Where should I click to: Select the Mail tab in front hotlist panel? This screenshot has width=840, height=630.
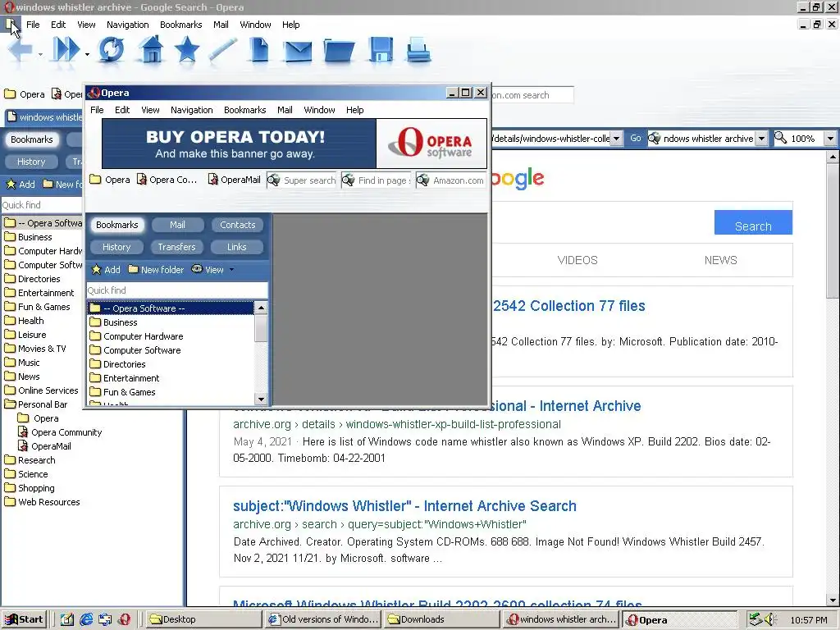point(177,225)
